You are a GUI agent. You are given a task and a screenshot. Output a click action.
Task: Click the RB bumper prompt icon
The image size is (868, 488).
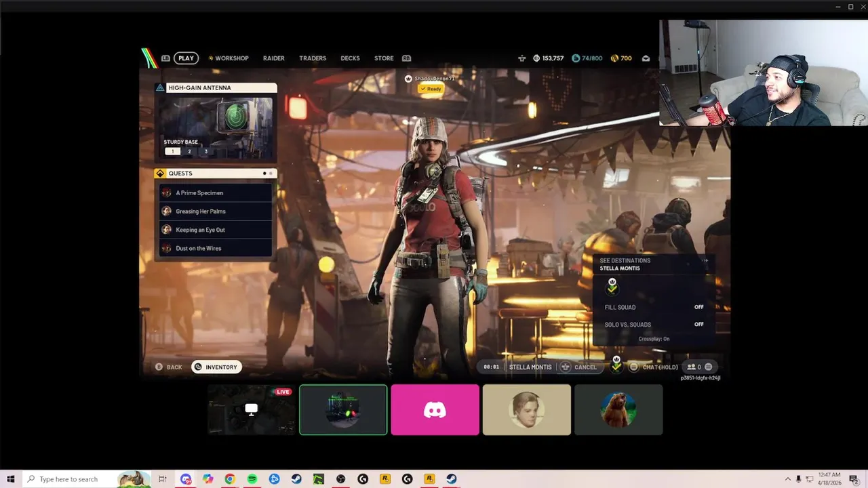[x=406, y=58]
